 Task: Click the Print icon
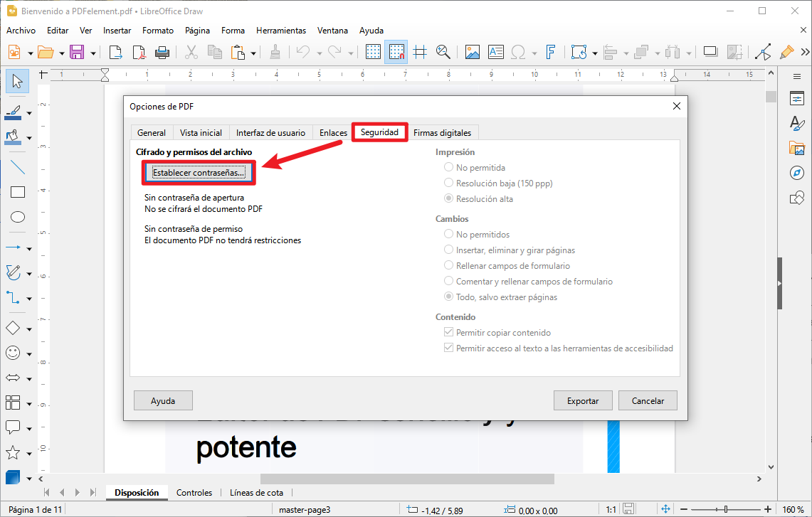pyautogui.click(x=162, y=52)
